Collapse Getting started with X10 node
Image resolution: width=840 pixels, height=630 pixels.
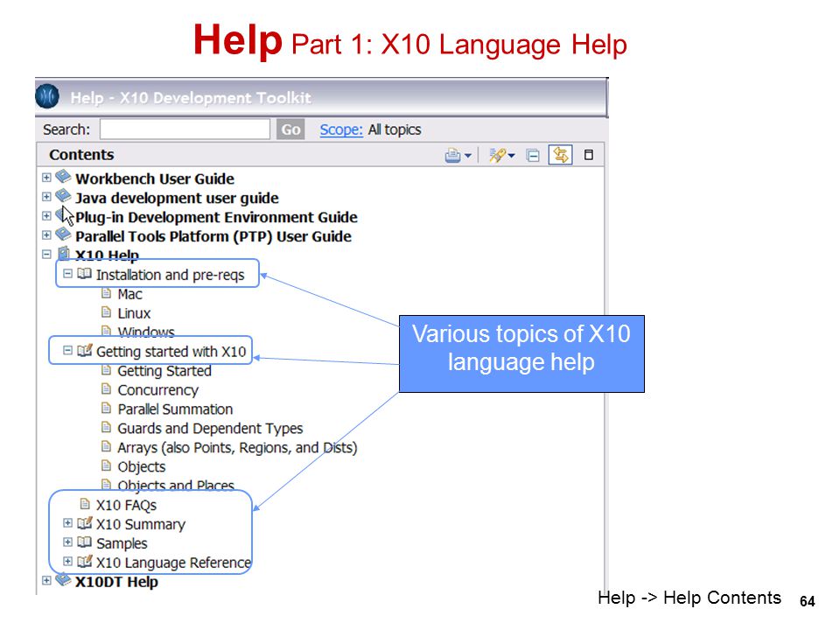(x=67, y=350)
